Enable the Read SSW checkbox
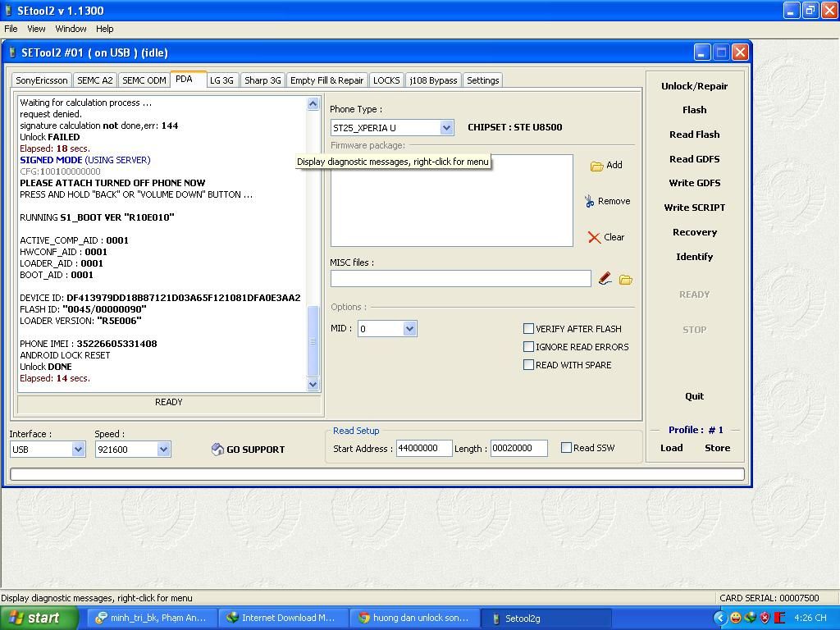Image resolution: width=840 pixels, height=630 pixels. tap(566, 447)
